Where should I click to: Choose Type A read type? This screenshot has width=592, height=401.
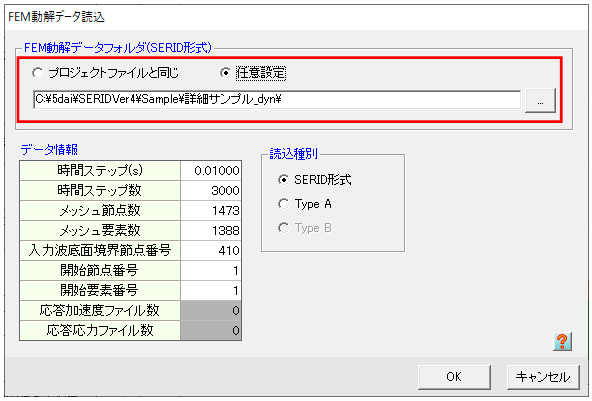tap(305, 204)
